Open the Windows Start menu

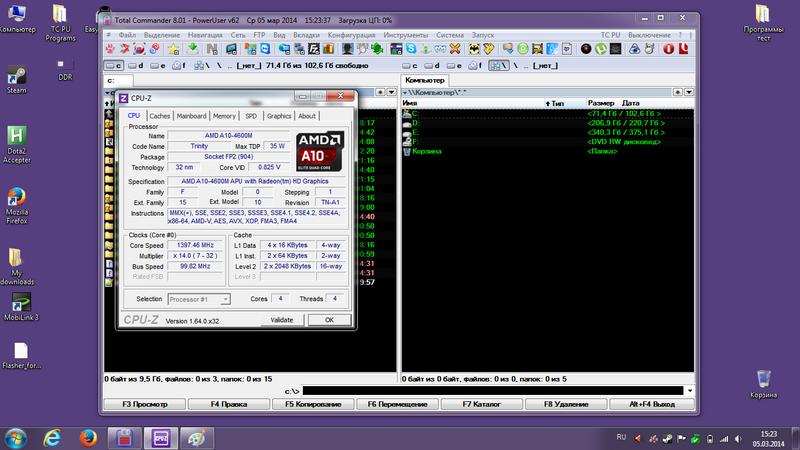pos(16,439)
